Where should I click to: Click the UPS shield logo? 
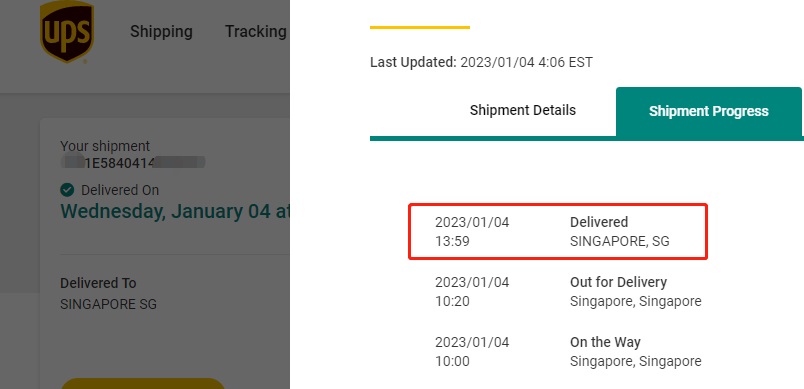click(67, 32)
